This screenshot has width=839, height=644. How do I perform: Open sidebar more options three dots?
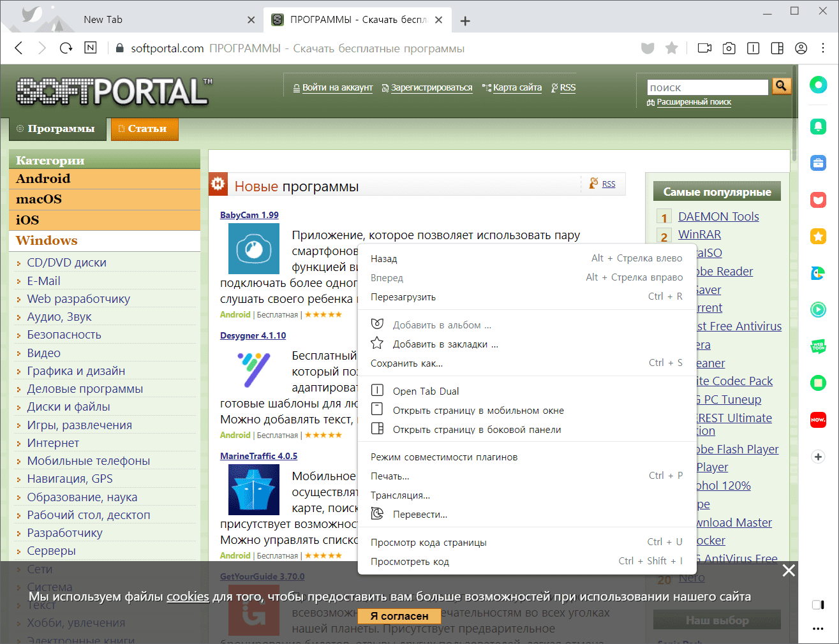[x=818, y=629]
